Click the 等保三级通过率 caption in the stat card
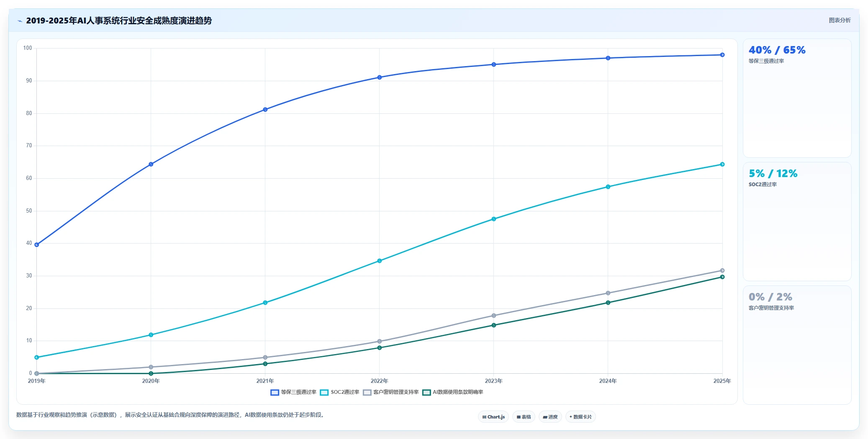 (x=766, y=61)
